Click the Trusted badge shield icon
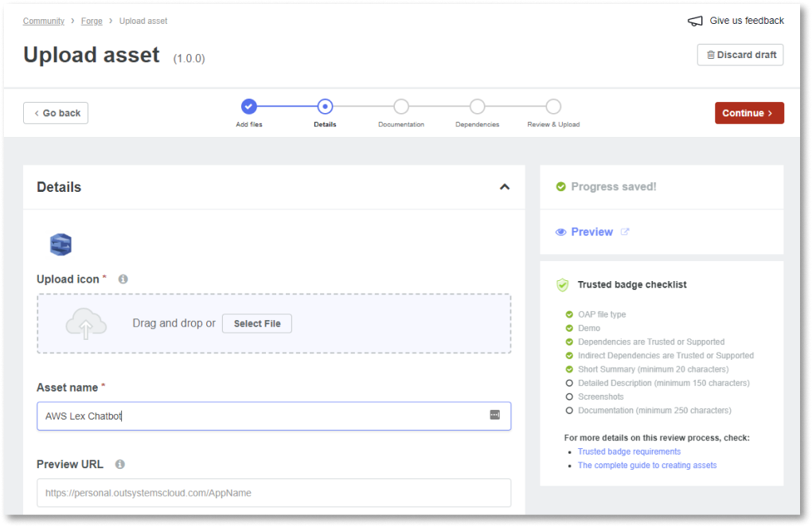The width and height of the screenshot is (812, 527). (562, 284)
